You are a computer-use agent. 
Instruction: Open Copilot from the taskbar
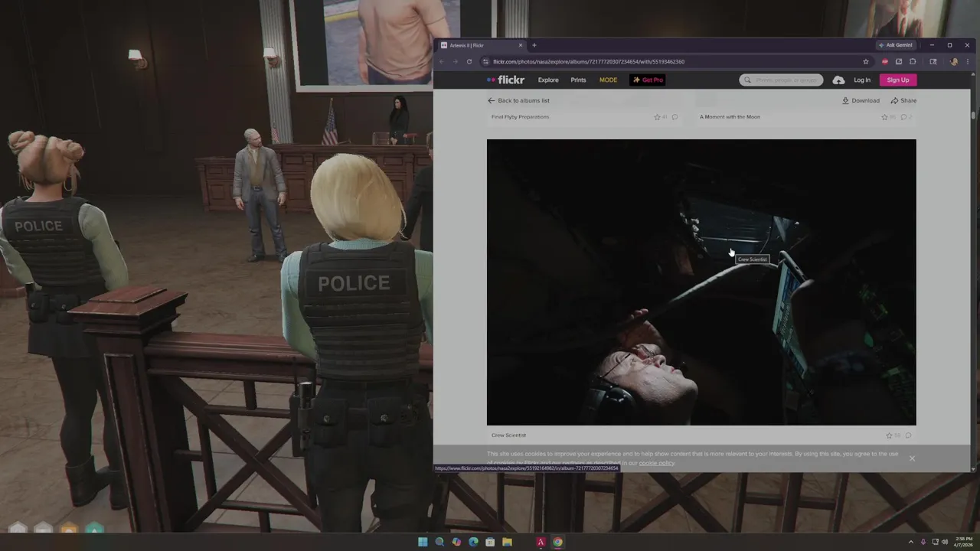456,542
